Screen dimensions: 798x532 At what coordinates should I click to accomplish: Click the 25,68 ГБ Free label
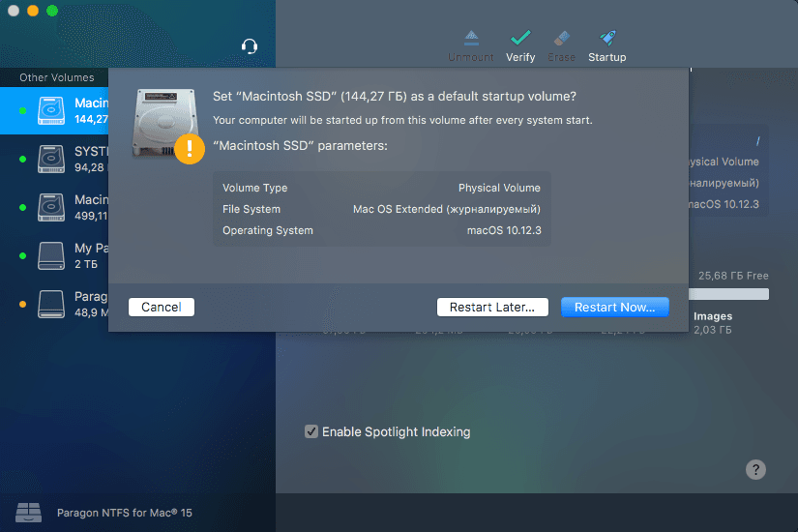tap(733, 276)
